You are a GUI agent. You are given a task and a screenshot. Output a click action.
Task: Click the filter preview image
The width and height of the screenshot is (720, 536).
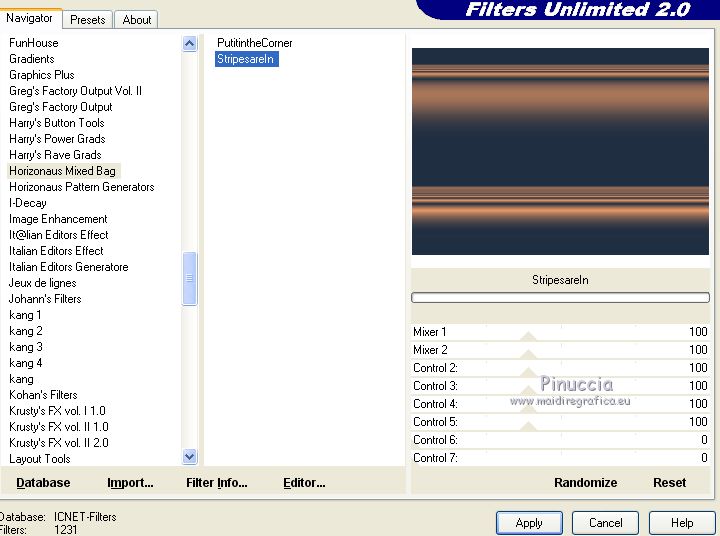click(x=560, y=151)
